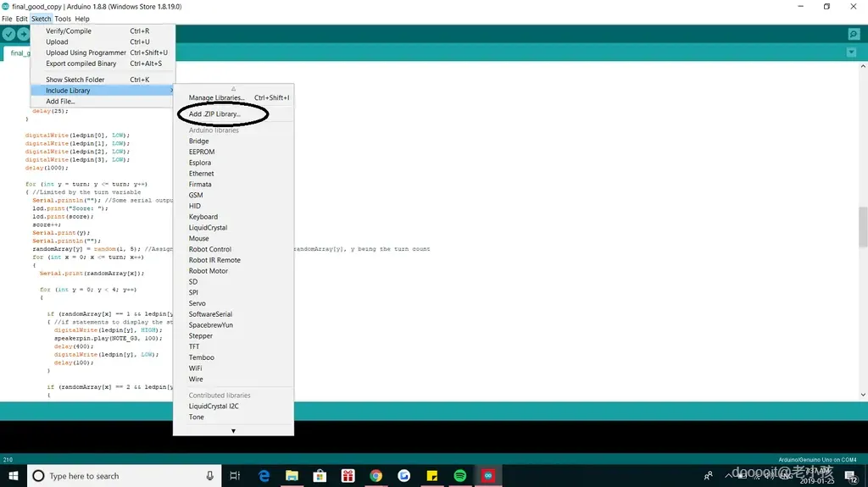Click the editor scrollbar down arrow
This screenshot has height=487, width=868.
point(863,395)
